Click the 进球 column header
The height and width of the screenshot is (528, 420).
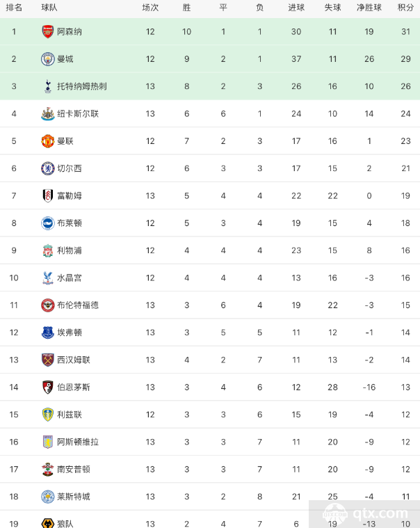(x=296, y=8)
